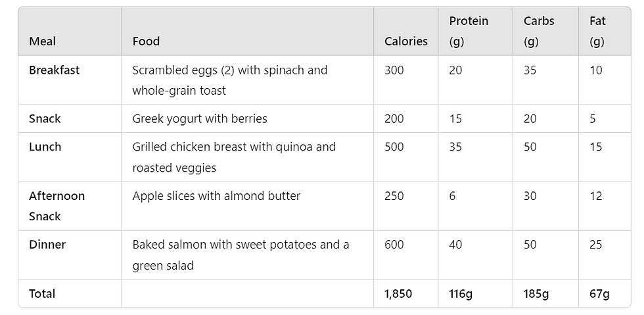Click the Total row label
Viewport: 644px width, 315px height.
(x=42, y=293)
